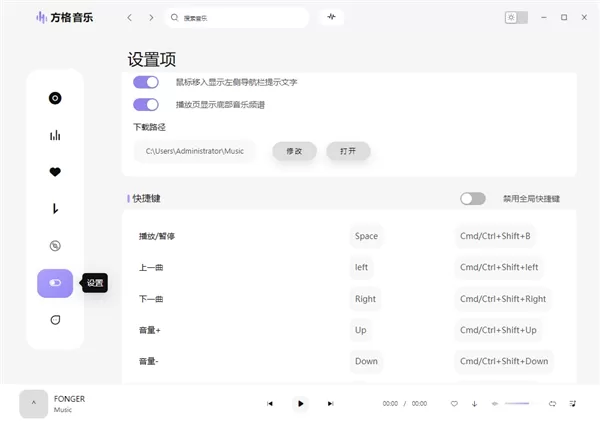
Task: Download the current song from player bar
Action: pyautogui.click(x=474, y=403)
